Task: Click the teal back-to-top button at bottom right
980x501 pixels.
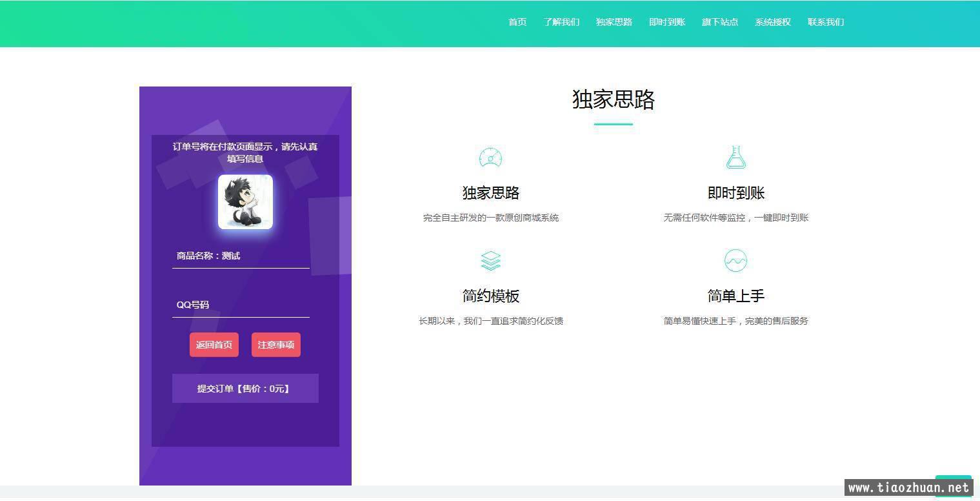Action: (953, 480)
